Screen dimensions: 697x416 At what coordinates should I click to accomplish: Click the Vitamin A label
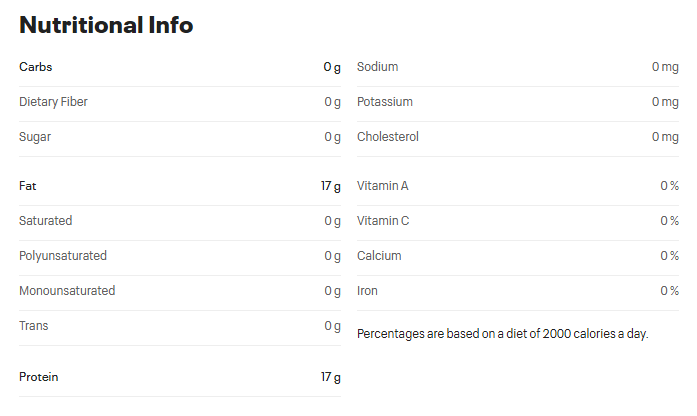[x=383, y=186]
